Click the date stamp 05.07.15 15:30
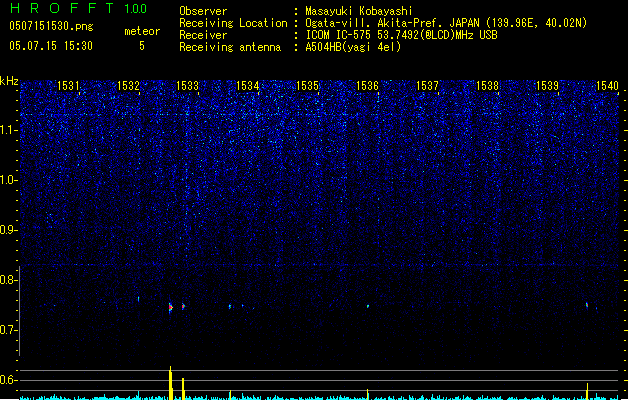Image resolution: width=629 pixels, height=400 pixels. pyautogui.click(x=51, y=46)
